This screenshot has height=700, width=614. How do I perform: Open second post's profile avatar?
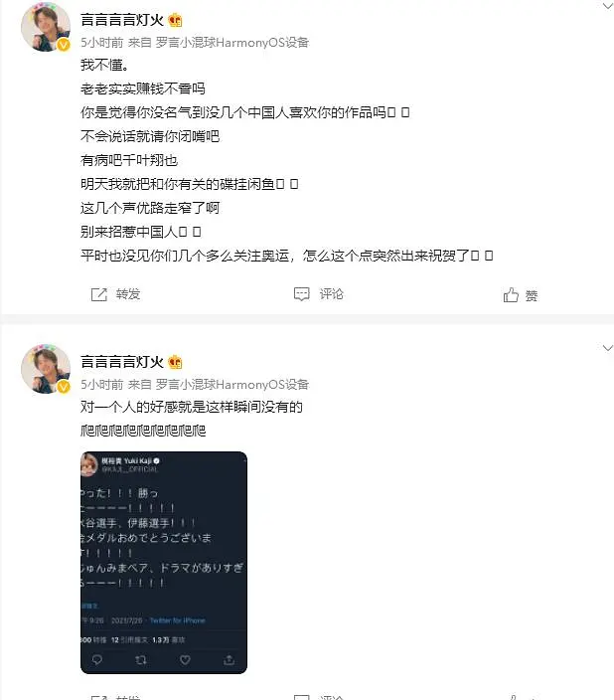tap(46, 369)
